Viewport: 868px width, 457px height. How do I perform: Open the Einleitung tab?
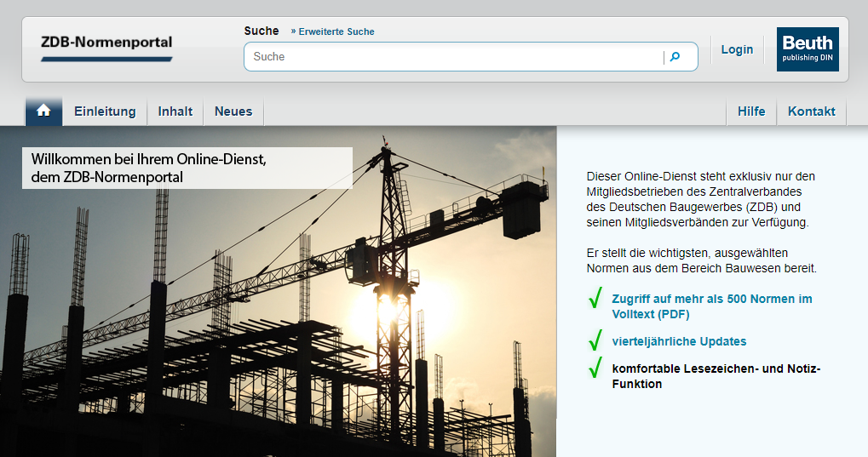click(105, 111)
